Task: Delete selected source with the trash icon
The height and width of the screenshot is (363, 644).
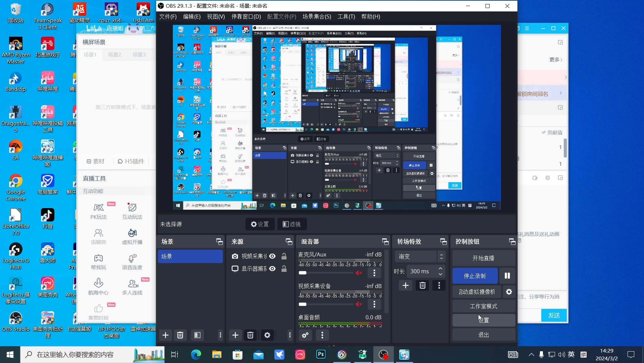Action: pos(250,335)
